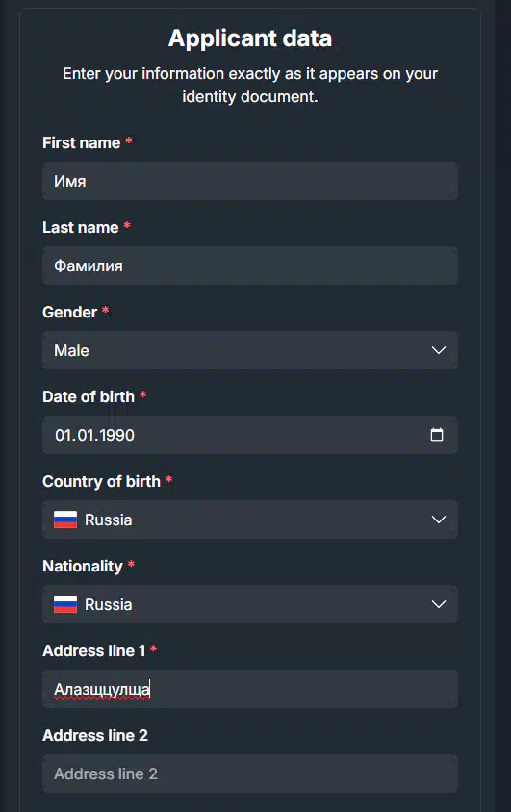
Task: Expand the Country of birth chevron arrow
Action: pyautogui.click(x=439, y=520)
